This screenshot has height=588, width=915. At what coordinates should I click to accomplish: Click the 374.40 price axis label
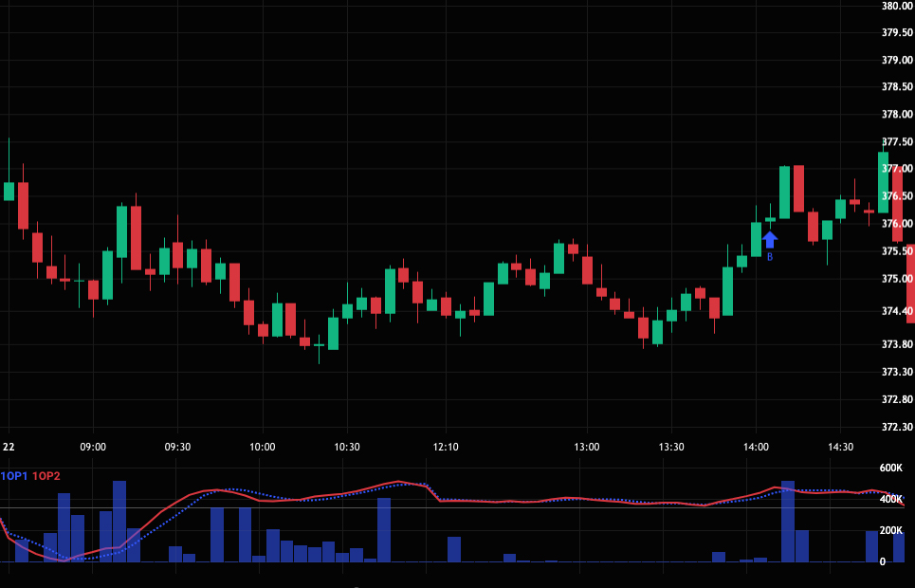896,311
